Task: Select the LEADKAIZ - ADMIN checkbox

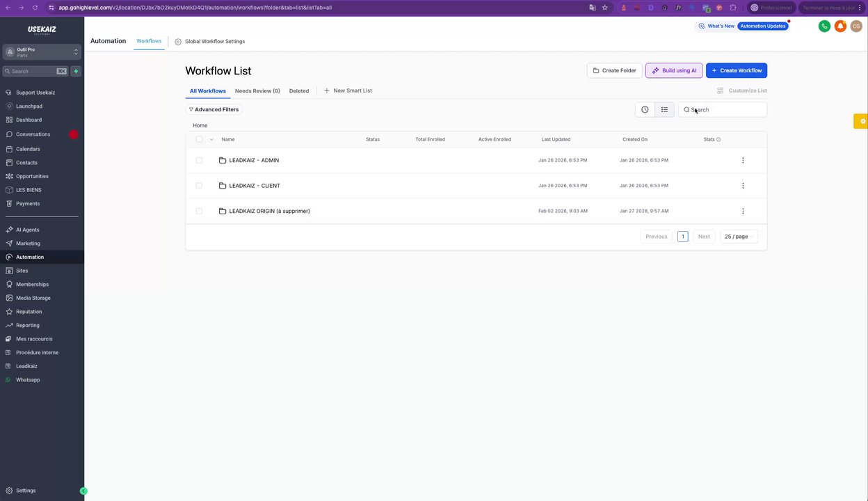Action: point(199,160)
